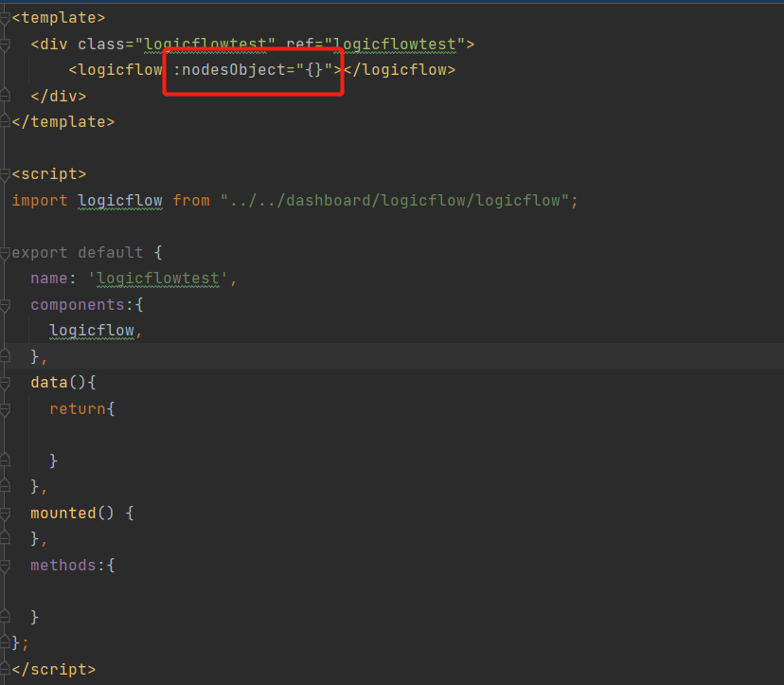
Task: Click the fold marker next to the script tag
Action: point(6,173)
